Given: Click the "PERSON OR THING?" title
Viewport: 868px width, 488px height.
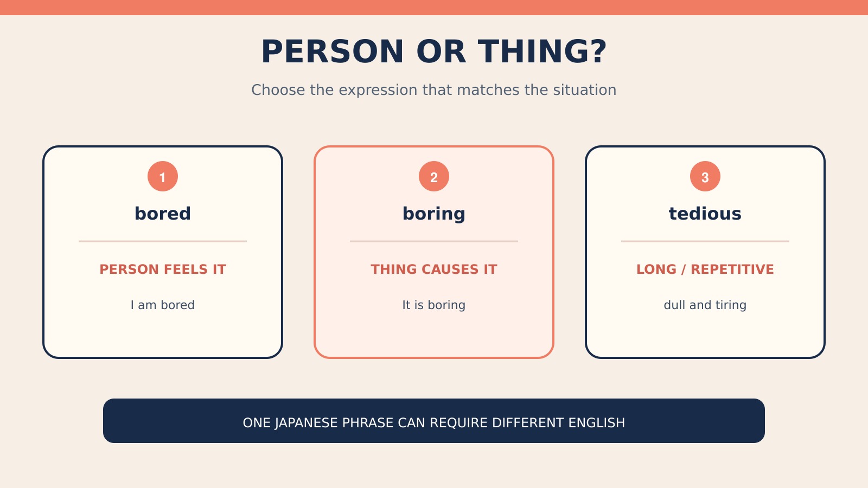Looking at the screenshot, I should coord(434,52).
